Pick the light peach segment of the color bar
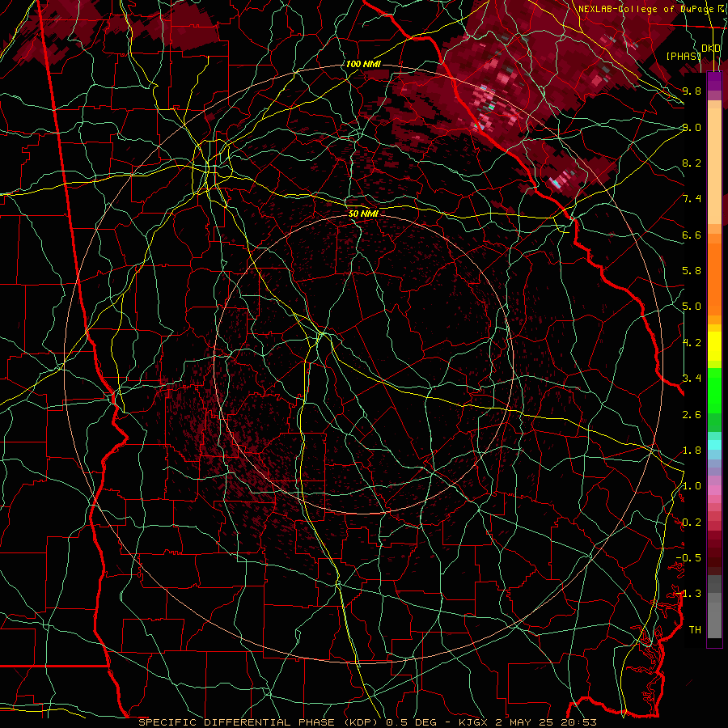This screenshot has width=728, height=728. click(x=714, y=166)
